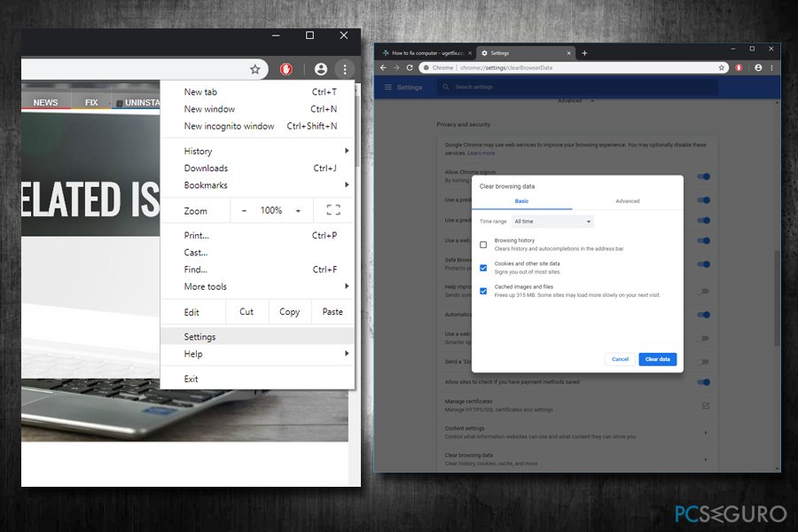798x532 pixels.
Task: Open the profile avatar in the Settings window
Action: [758, 67]
